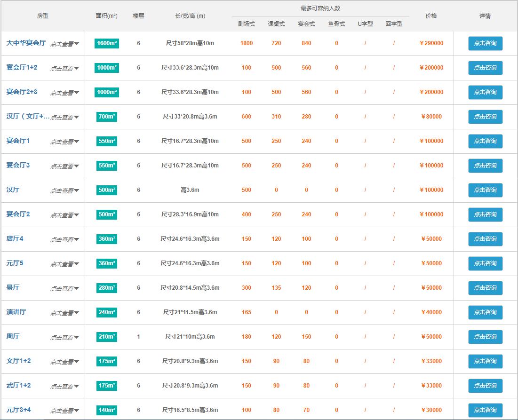Click 点击咨询 for 武厅1+2
Viewport: 518px width, 420px height.
[x=485, y=386]
